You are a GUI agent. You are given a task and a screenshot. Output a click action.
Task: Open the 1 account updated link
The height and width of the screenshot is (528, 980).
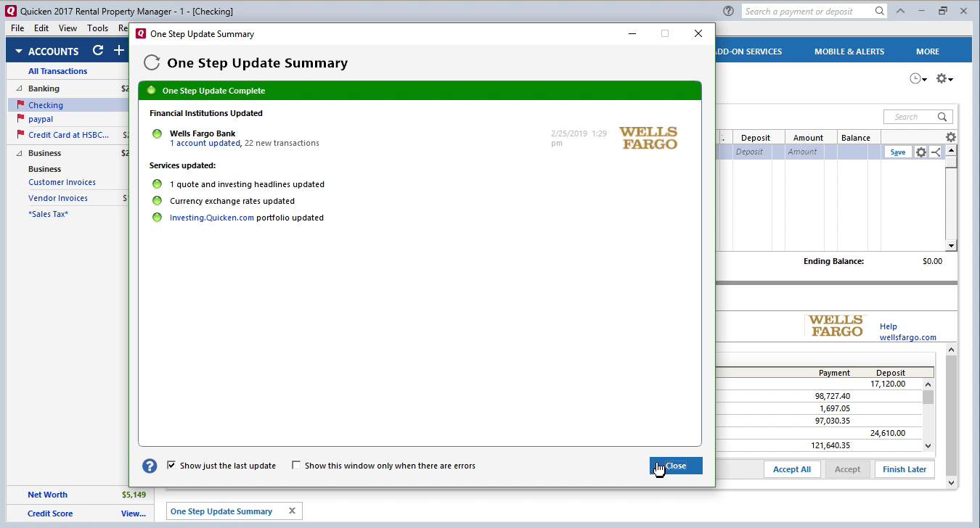205,143
